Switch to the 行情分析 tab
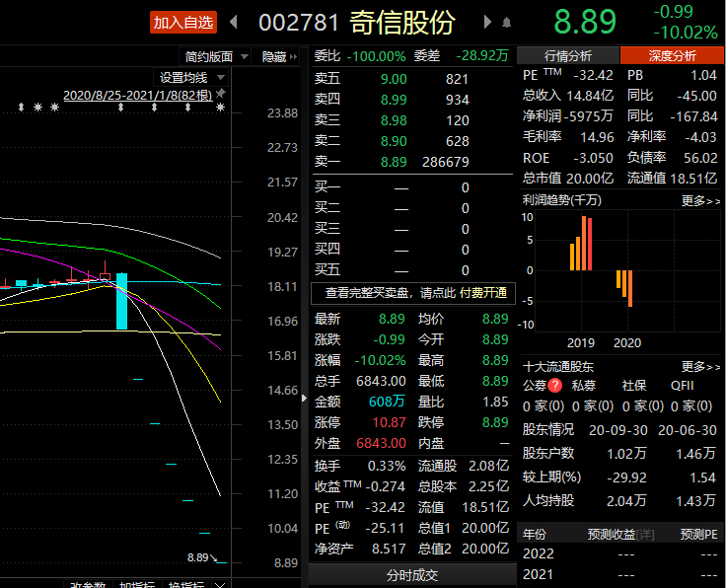The width and height of the screenshot is (726, 588). 568,56
